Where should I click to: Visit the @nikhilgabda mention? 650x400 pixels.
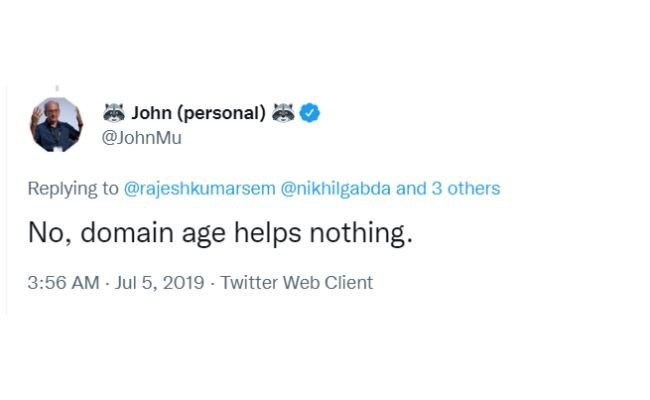click(x=336, y=188)
